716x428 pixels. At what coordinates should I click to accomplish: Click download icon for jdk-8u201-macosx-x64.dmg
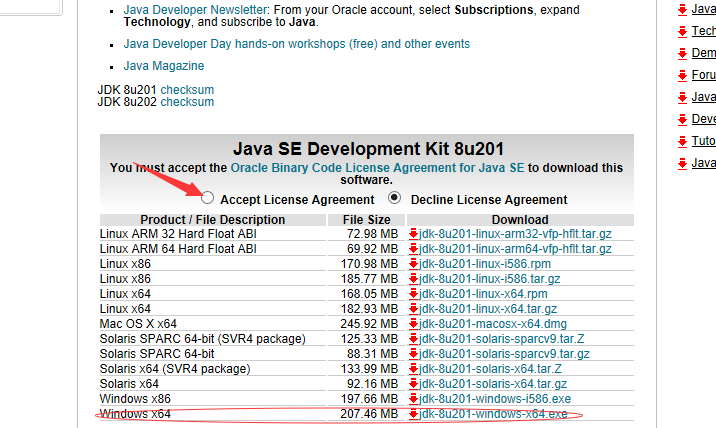(x=414, y=324)
